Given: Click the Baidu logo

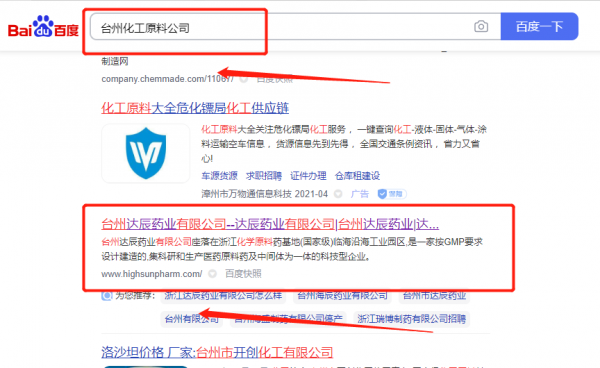Looking at the screenshot, I should coord(43,27).
